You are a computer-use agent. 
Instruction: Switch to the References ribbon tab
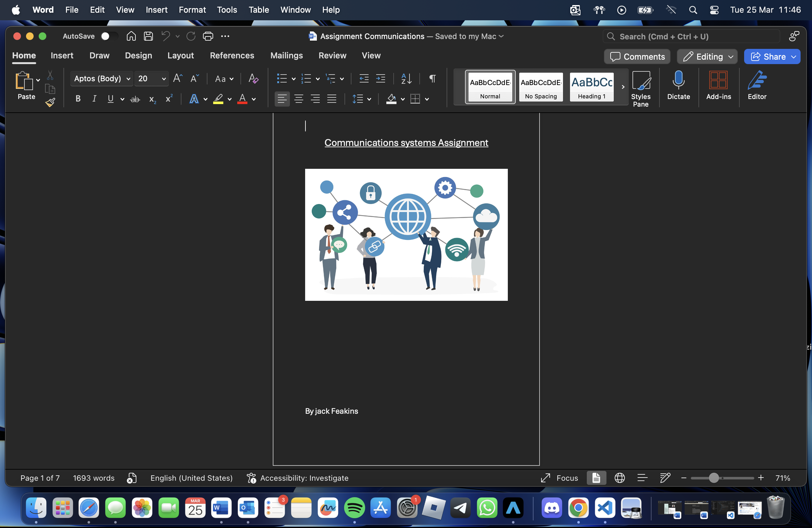pos(232,56)
